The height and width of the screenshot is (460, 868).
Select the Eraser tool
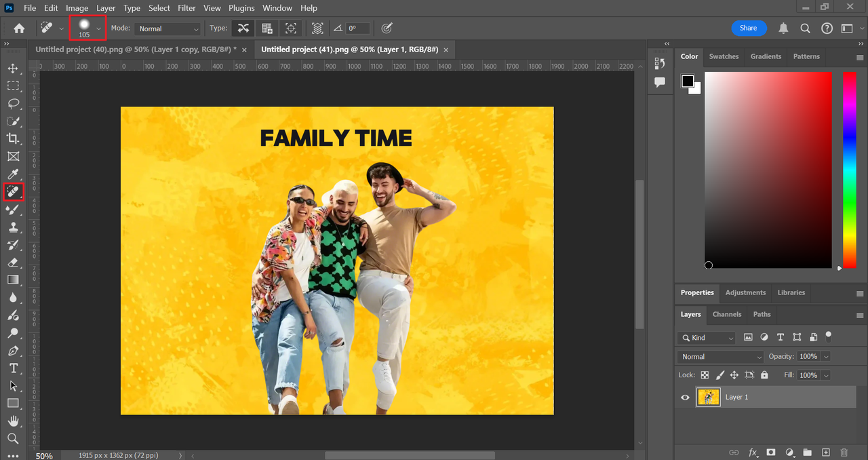point(13,263)
